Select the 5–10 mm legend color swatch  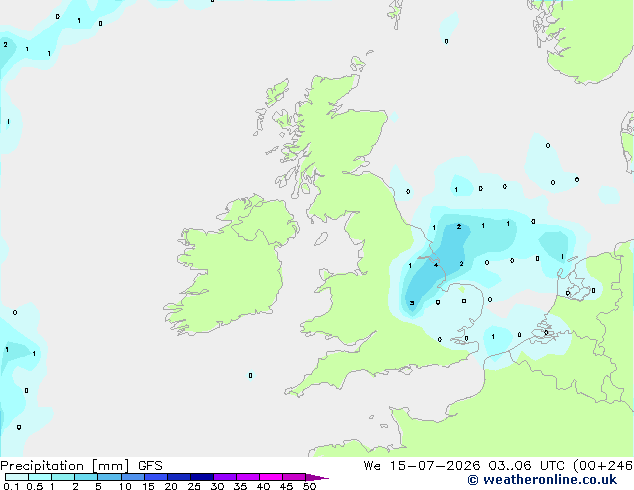click(x=110, y=477)
